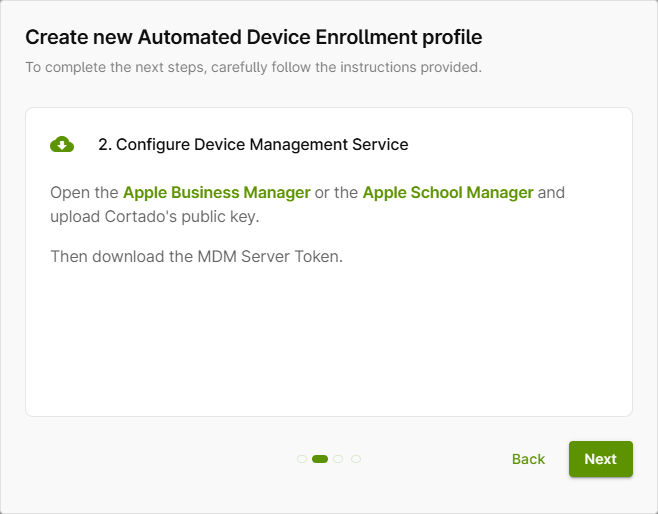Select the active second step indicator

click(320, 459)
